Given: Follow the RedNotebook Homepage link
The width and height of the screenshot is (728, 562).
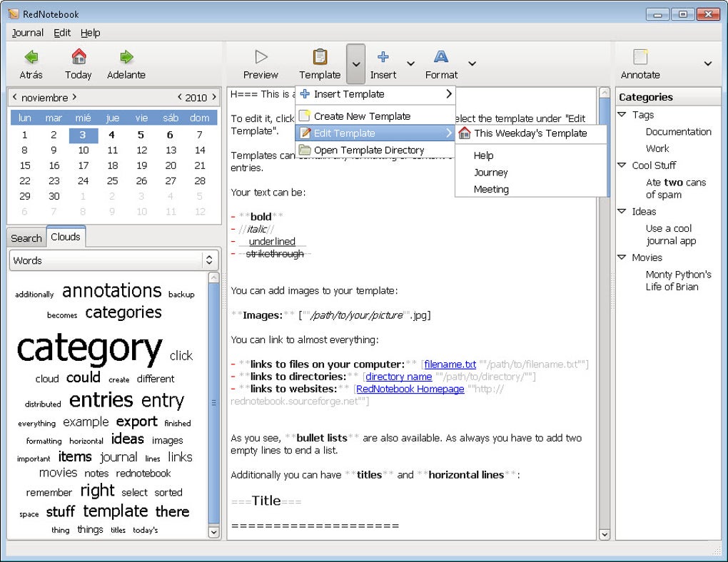Looking at the screenshot, I should click(x=410, y=389).
